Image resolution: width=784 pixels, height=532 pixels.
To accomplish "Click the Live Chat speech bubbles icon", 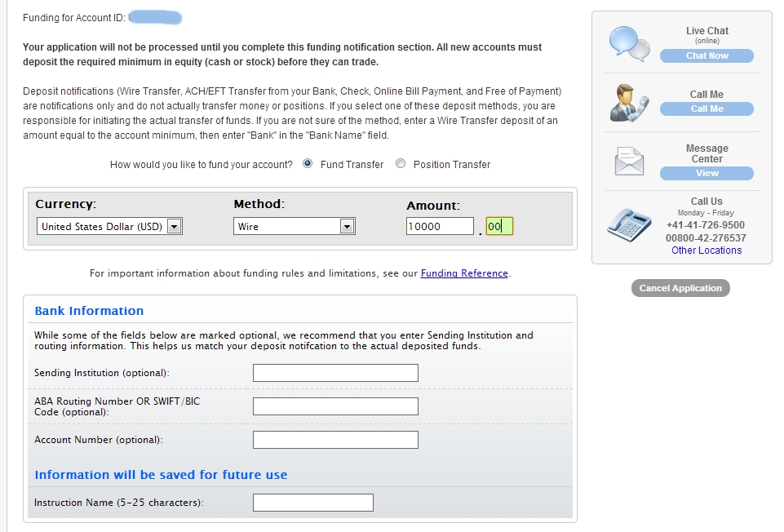I will click(x=629, y=44).
